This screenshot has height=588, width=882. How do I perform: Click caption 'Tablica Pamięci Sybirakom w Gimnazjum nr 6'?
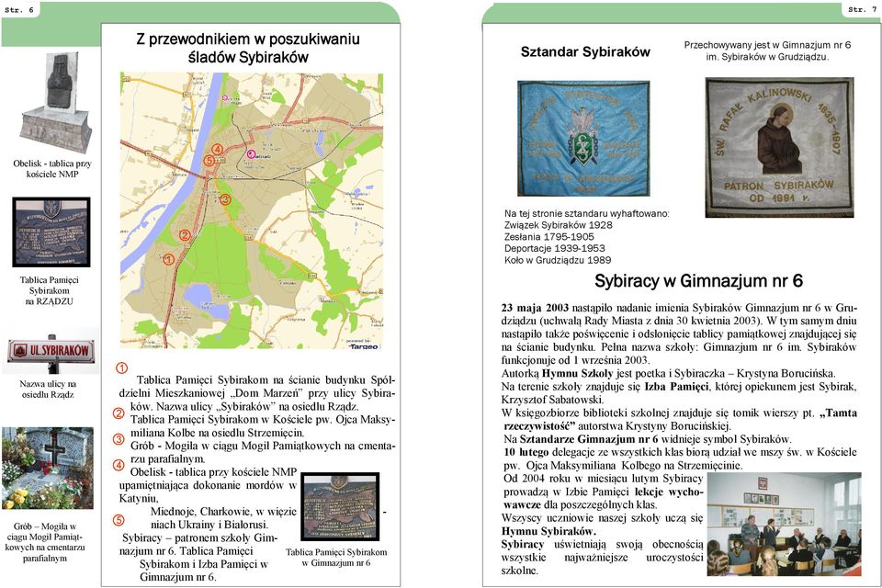click(x=336, y=557)
